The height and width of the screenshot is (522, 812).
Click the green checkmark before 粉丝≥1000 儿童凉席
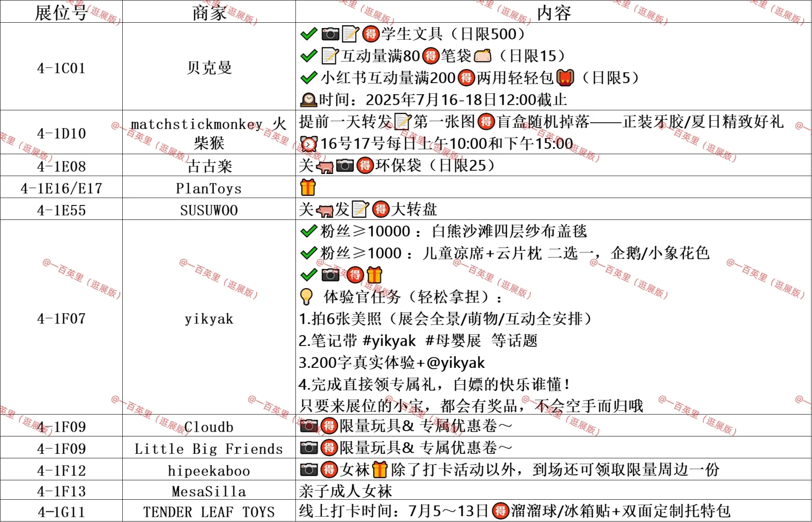[x=309, y=253]
